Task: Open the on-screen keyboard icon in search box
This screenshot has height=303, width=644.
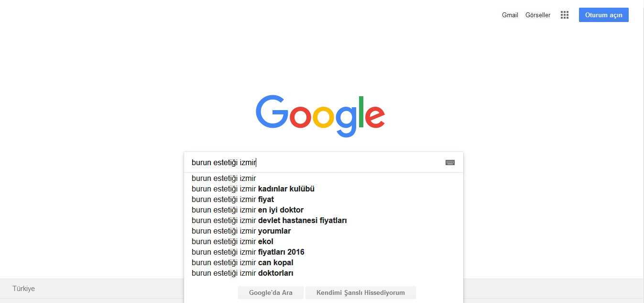Action: tap(450, 162)
